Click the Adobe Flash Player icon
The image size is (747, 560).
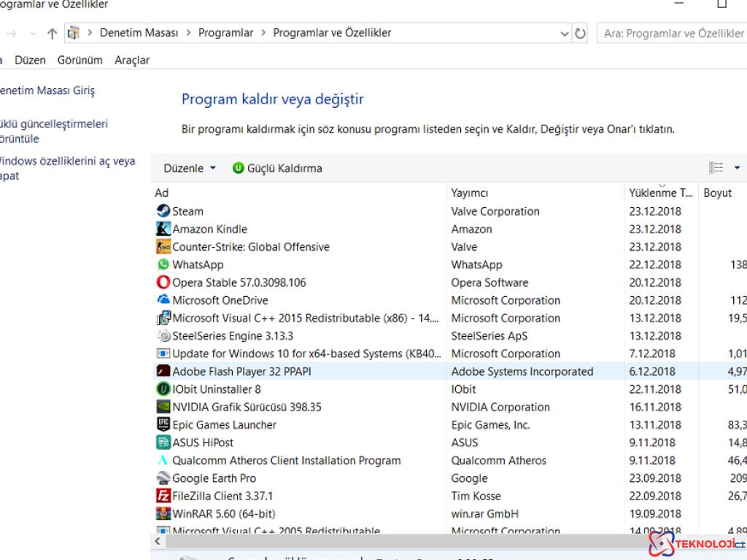point(163,371)
